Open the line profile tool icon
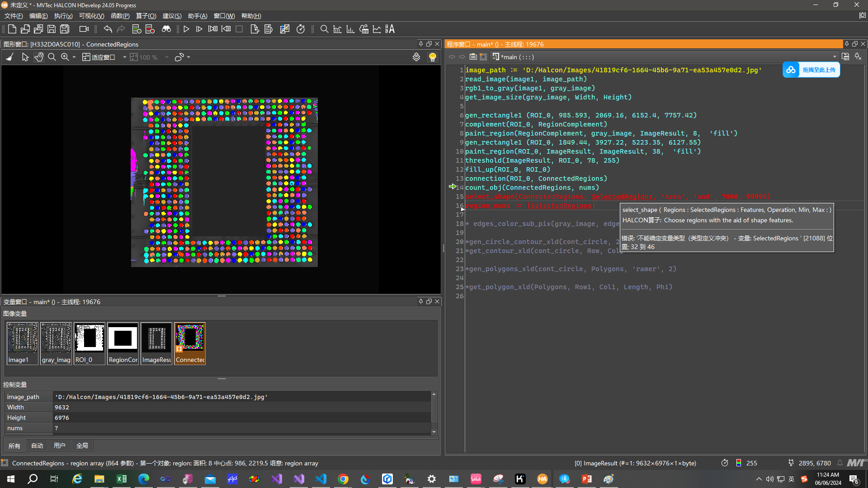The image size is (868, 488). coord(377,29)
